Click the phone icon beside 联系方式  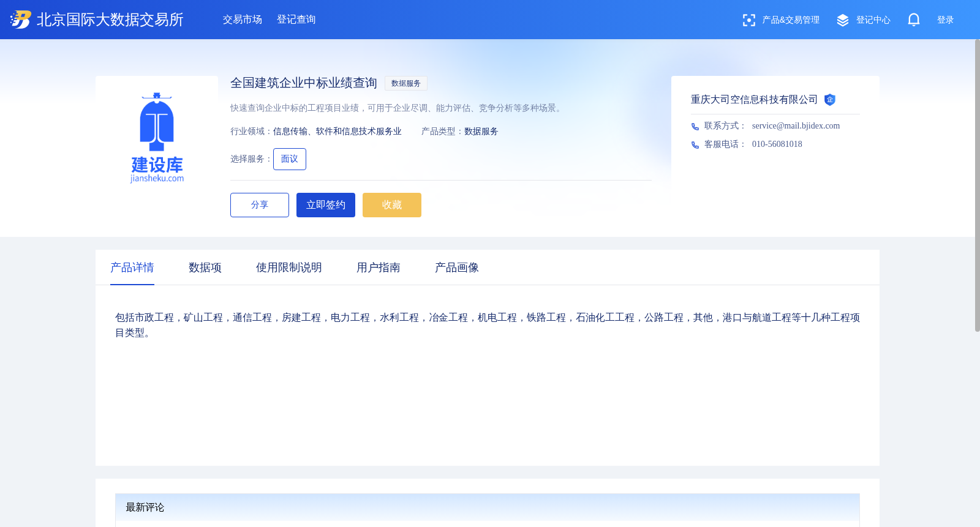695,127
